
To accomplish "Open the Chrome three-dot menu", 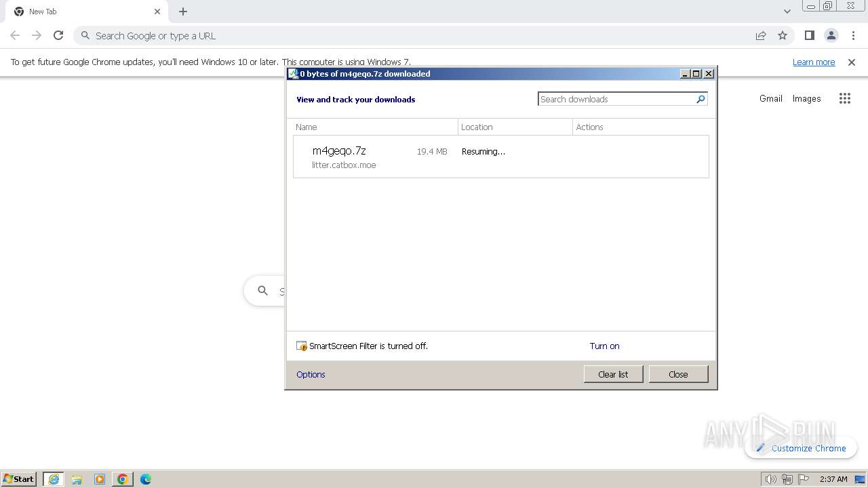I will (x=853, y=36).
